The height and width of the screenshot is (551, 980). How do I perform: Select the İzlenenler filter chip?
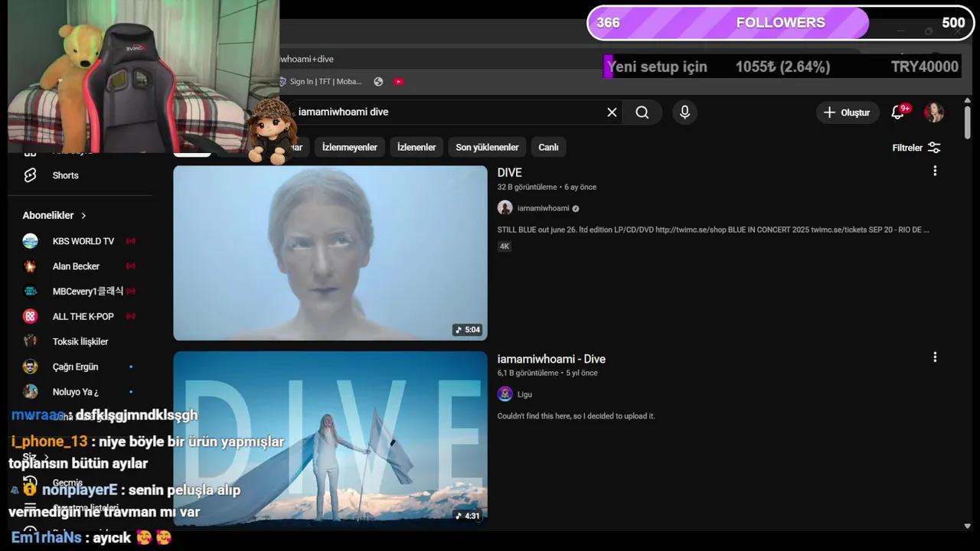(x=416, y=147)
